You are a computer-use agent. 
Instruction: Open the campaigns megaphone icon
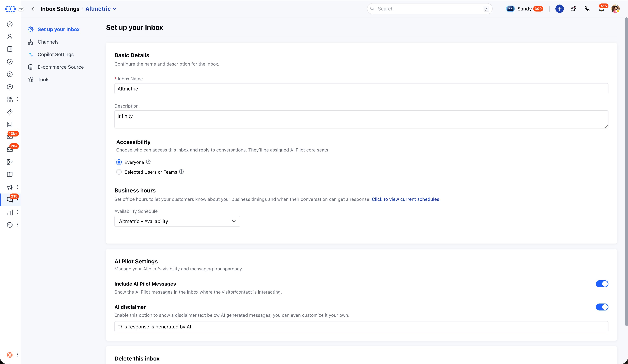coord(10,187)
